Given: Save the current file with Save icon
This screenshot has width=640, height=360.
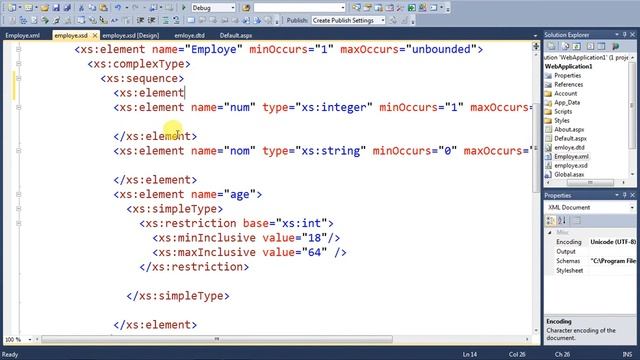Looking at the screenshot, I should (x=56, y=8).
